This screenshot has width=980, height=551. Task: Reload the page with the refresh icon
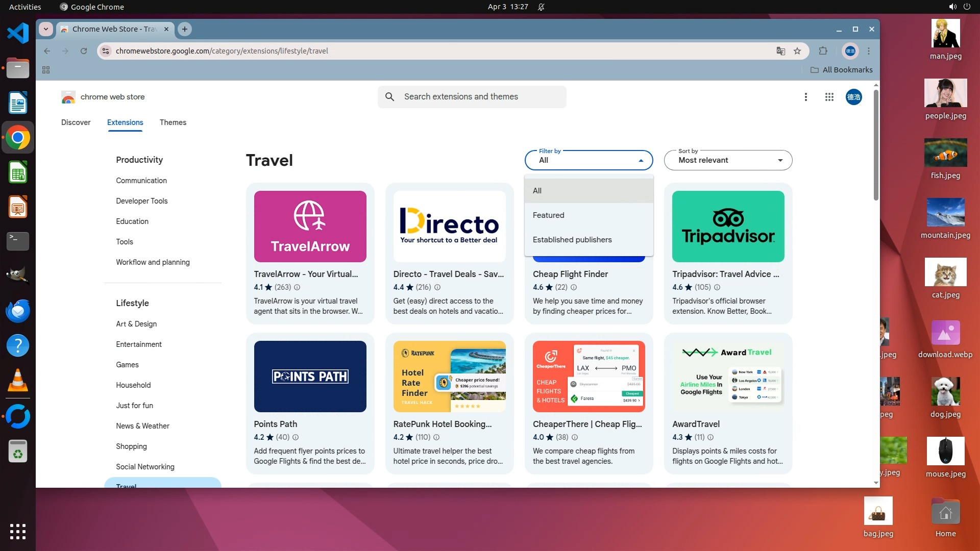(84, 51)
